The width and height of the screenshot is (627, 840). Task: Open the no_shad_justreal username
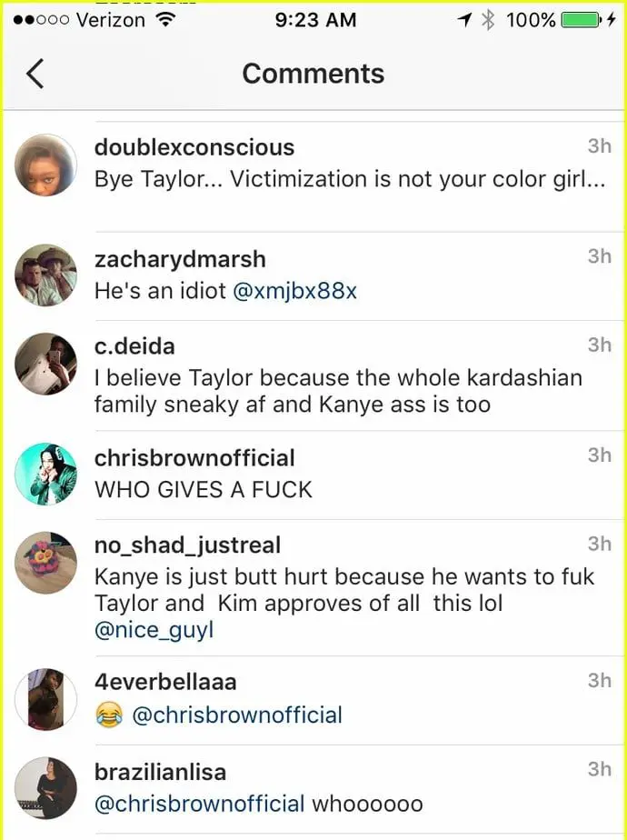(187, 545)
